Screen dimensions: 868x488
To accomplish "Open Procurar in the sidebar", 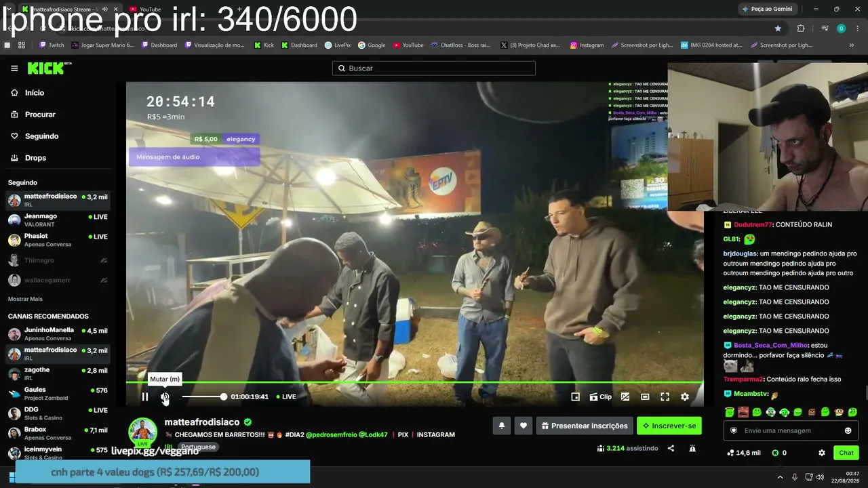I will (x=40, y=115).
